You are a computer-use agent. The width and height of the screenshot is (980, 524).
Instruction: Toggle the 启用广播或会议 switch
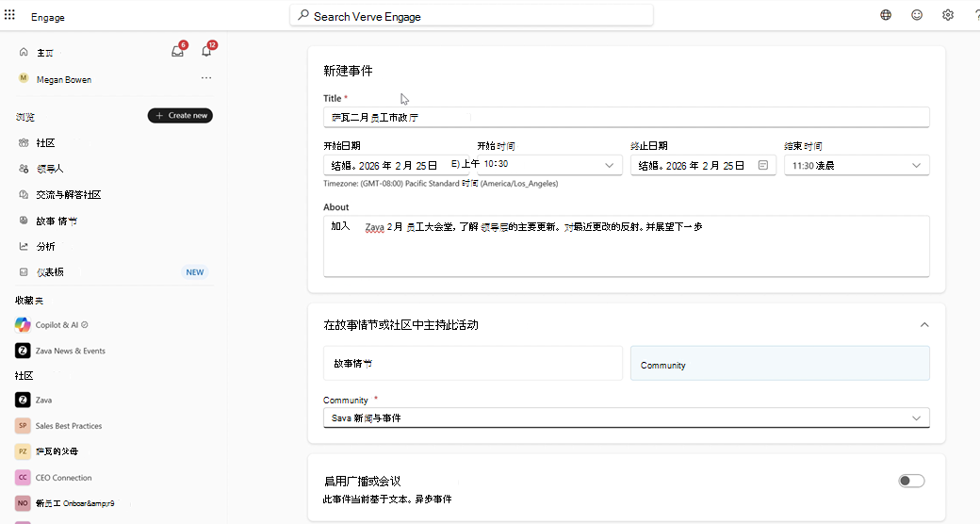click(x=911, y=481)
